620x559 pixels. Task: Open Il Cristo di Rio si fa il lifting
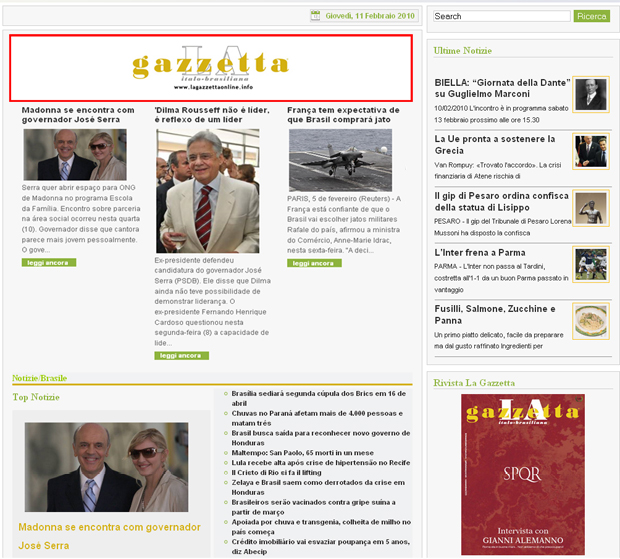tap(276, 472)
